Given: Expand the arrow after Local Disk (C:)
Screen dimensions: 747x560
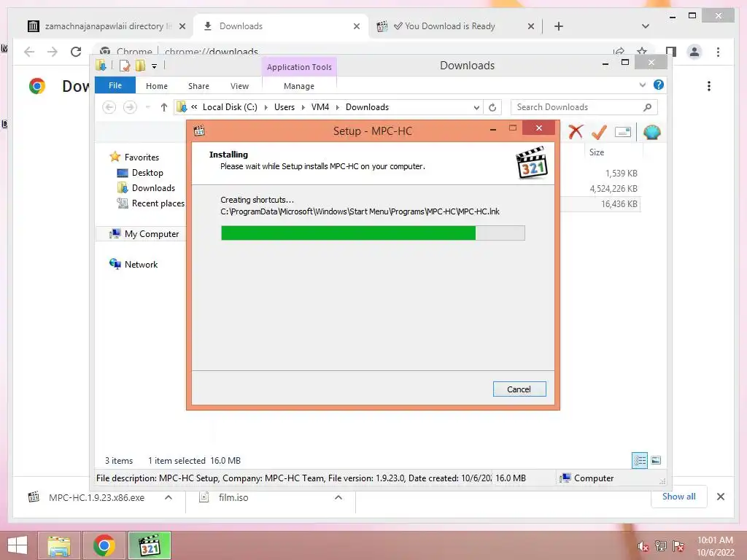Looking at the screenshot, I should tap(266, 108).
